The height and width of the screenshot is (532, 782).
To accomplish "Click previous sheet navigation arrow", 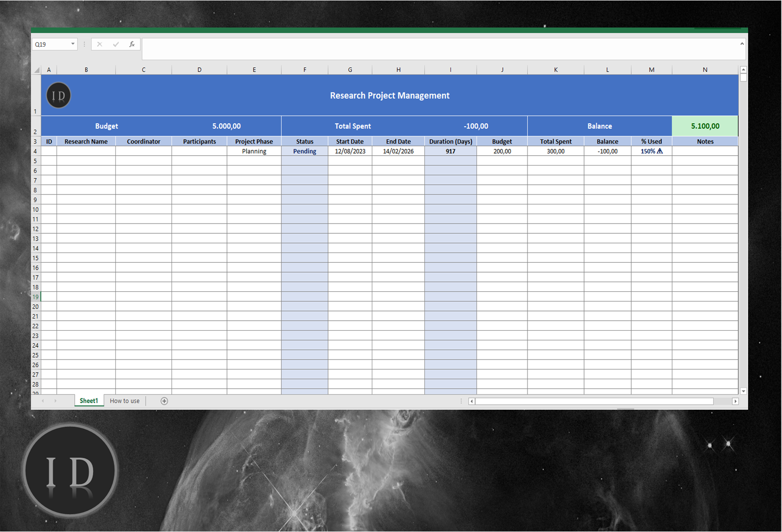I will coord(43,401).
